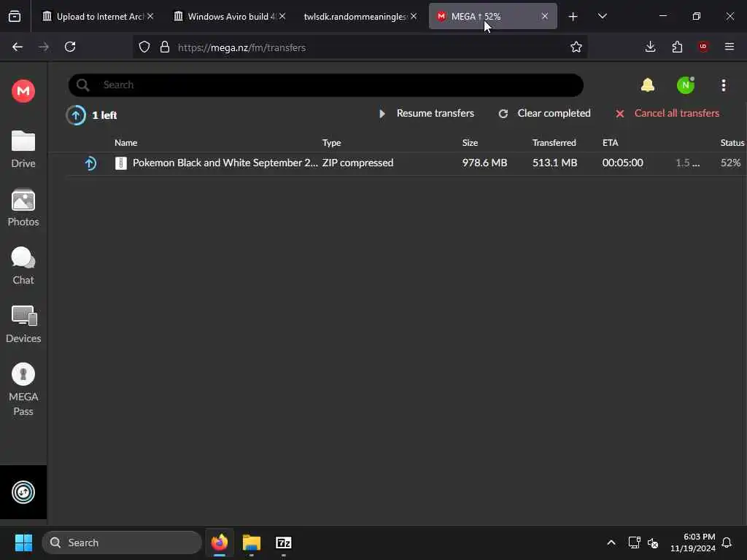Open the uBlock Origin extension icon
This screenshot has height=560, width=747.
pyautogui.click(x=703, y=47)
